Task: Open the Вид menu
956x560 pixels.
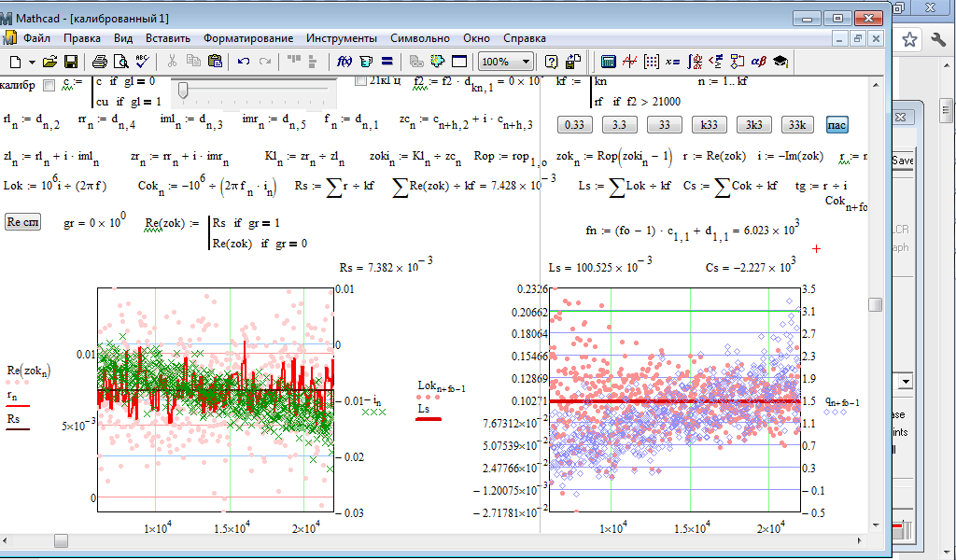Action: click(123, 38)
